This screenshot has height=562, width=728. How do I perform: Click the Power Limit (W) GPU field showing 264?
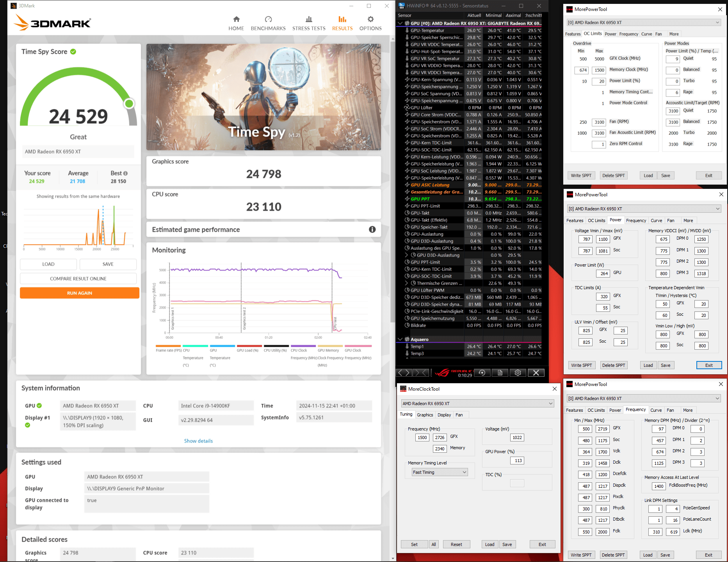pyautogui.click(x=603, y=274)
